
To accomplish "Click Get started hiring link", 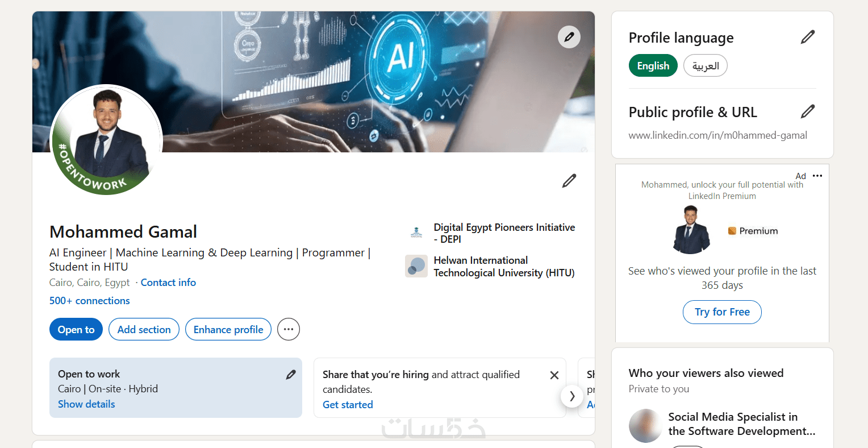I will click(348, 405).
